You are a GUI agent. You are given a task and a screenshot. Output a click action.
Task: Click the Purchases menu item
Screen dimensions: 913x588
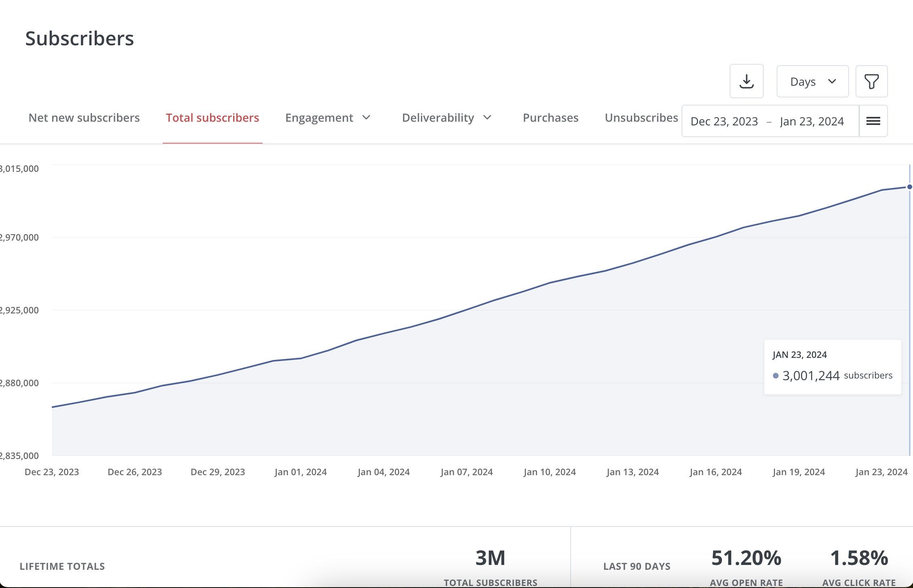(x=551, y=117)
